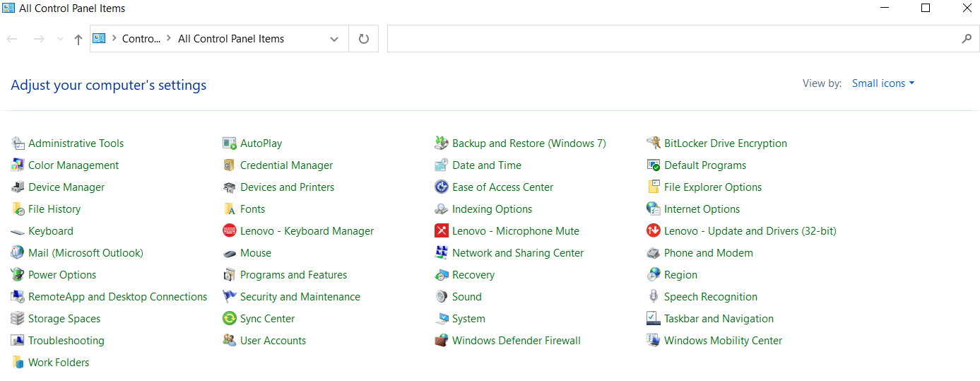The height and width of the screenshot is (381, 980).
Task: Click the Lenovo Keyboard Manager icon
Action: click(229, 231)
